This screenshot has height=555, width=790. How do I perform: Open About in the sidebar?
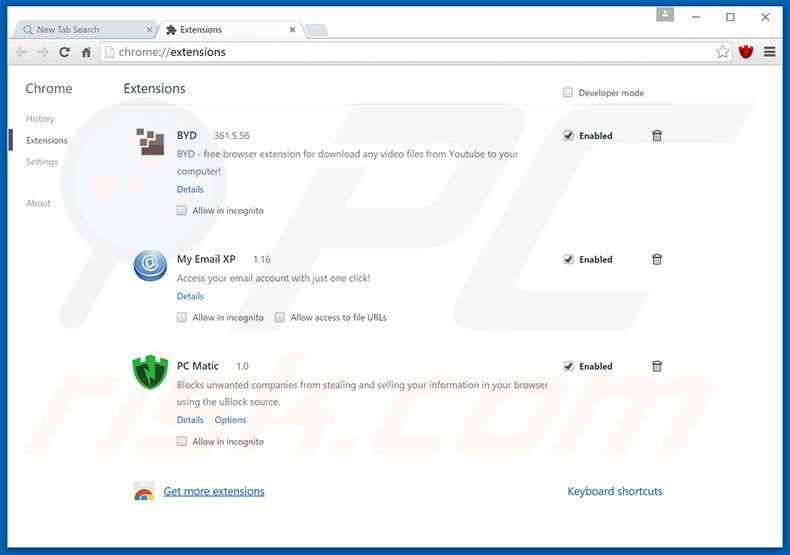click(38, 203)
